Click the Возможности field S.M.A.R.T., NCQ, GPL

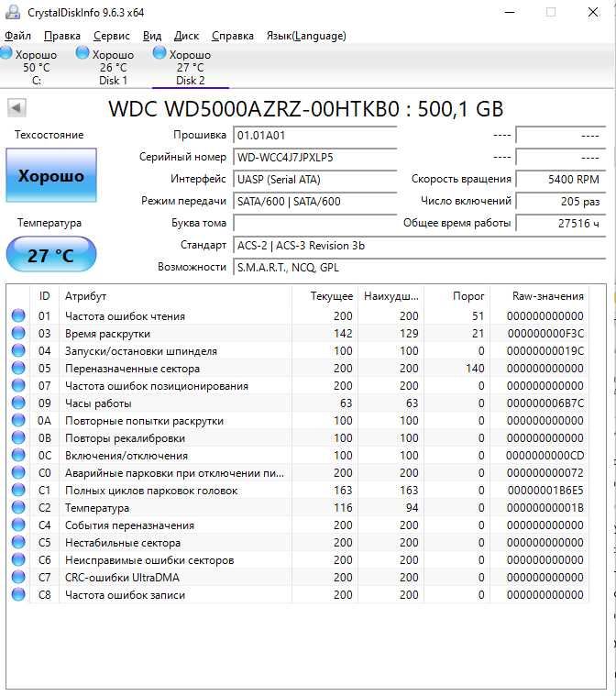(x=420, y=267)
